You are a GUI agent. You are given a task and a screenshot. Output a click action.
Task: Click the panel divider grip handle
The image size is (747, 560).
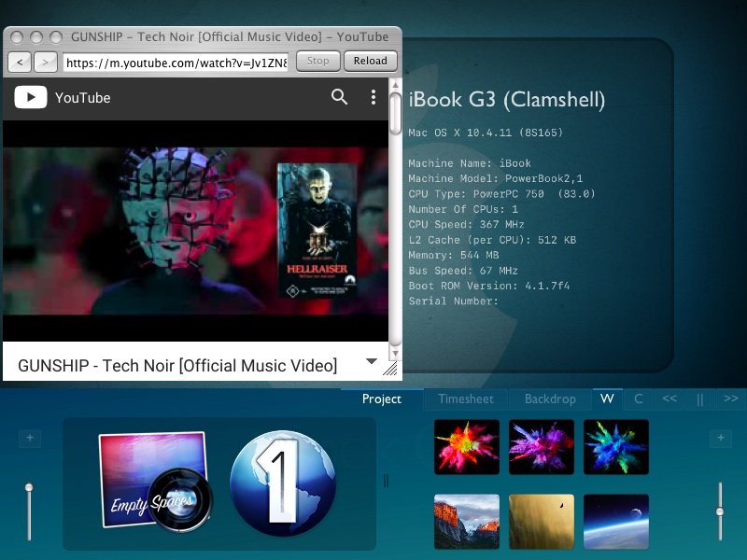pyautogui.click(x=386, y=481)
